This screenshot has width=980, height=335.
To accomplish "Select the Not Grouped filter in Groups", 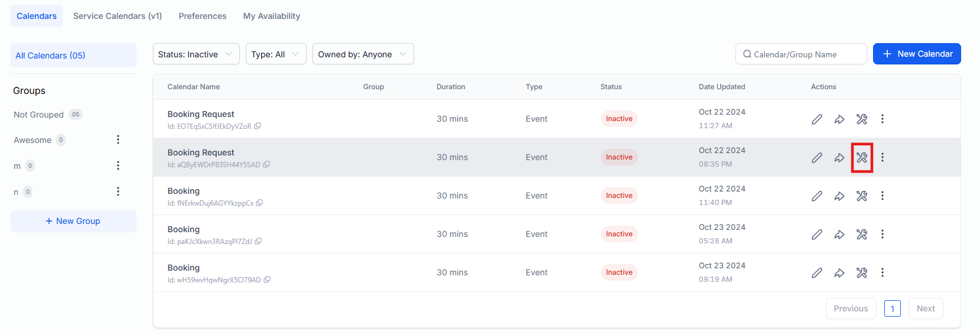I will coord(39,115).
